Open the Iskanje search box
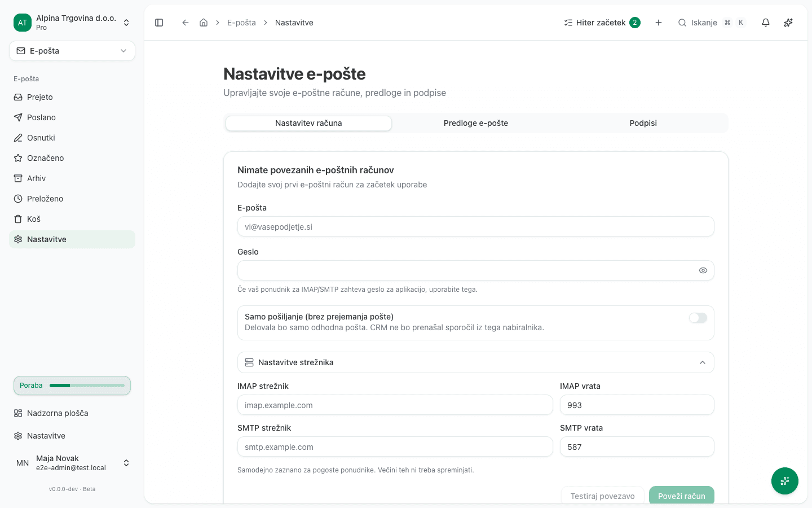The image size is (812, 508). pos(712,23)
